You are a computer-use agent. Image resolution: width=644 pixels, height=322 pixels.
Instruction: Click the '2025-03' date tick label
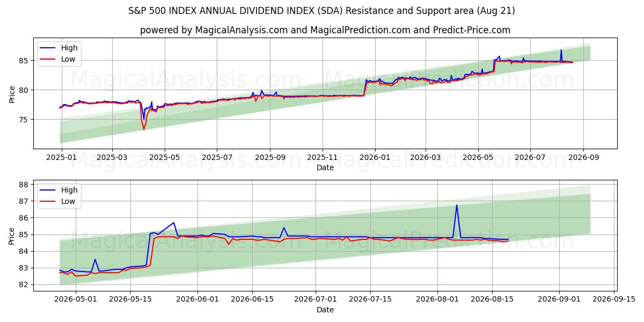112,158
